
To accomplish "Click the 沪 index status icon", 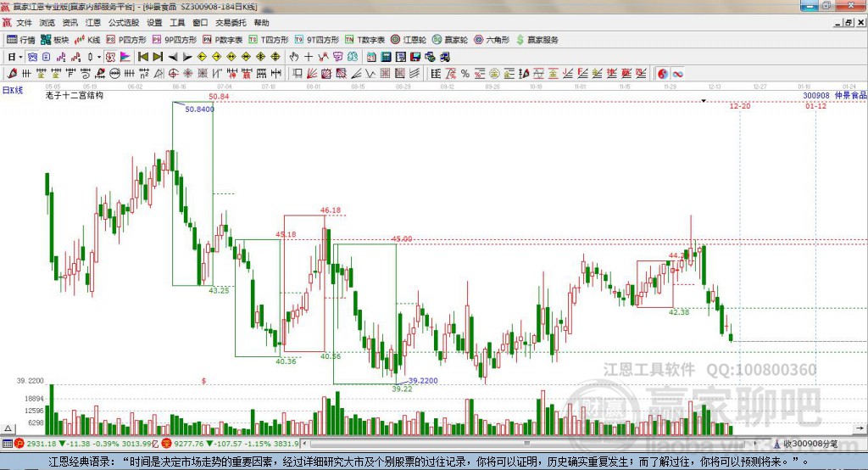I will tap(19, 444).
